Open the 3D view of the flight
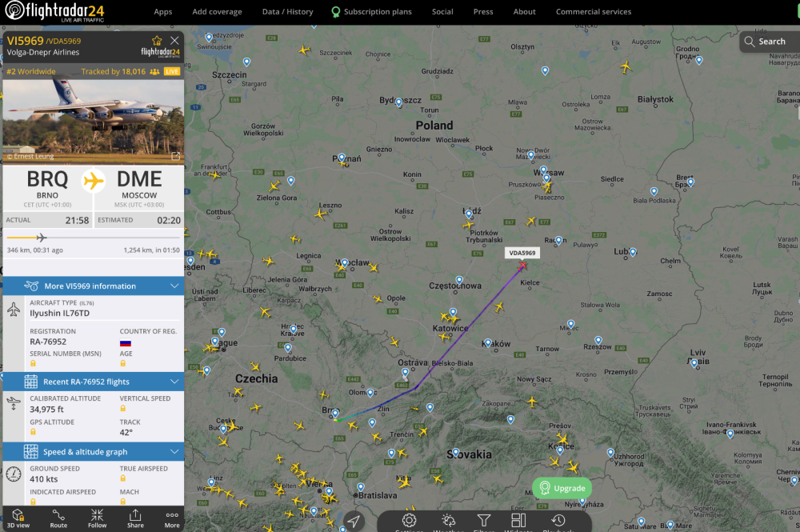This screenshot has height=532, width=800. point(18,518)
